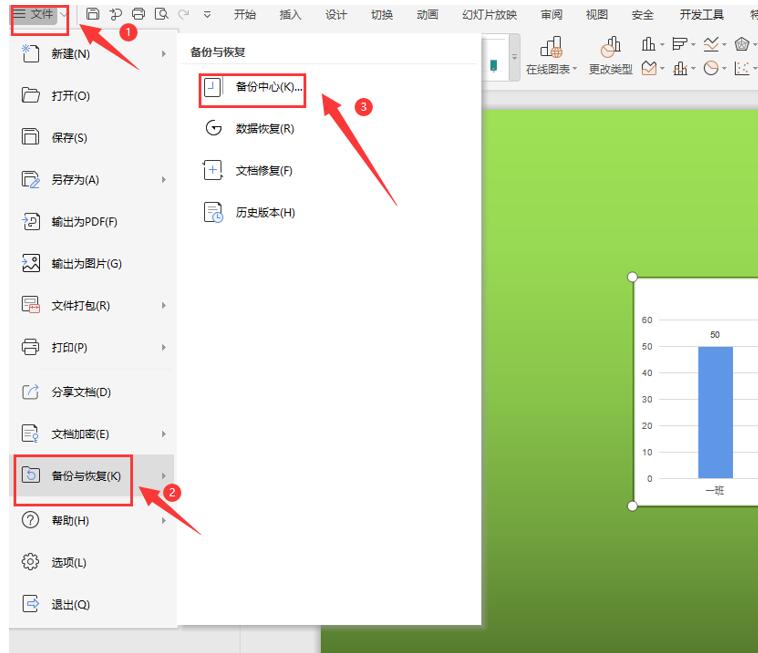
Task: Open the line chart type dropdown arrow
Action: [724, 44]
